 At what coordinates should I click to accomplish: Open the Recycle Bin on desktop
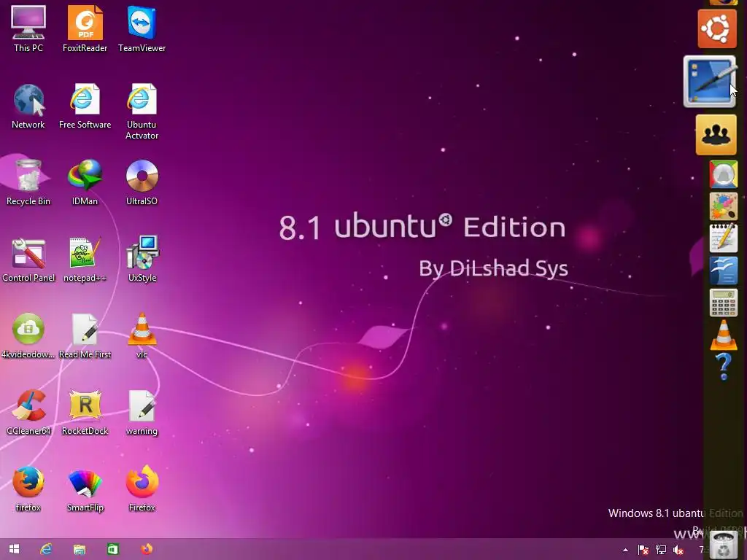point(28,182)
